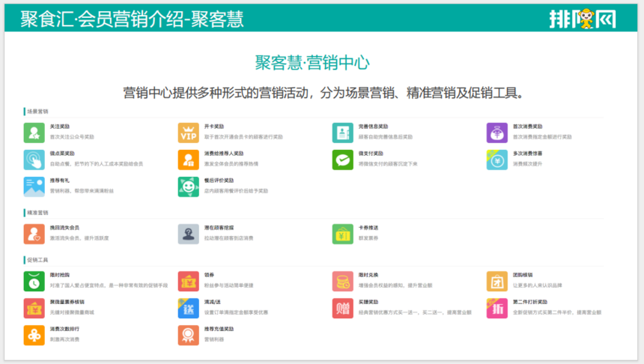Click description 首次关注公众号奖励

[x=72, y=137]
